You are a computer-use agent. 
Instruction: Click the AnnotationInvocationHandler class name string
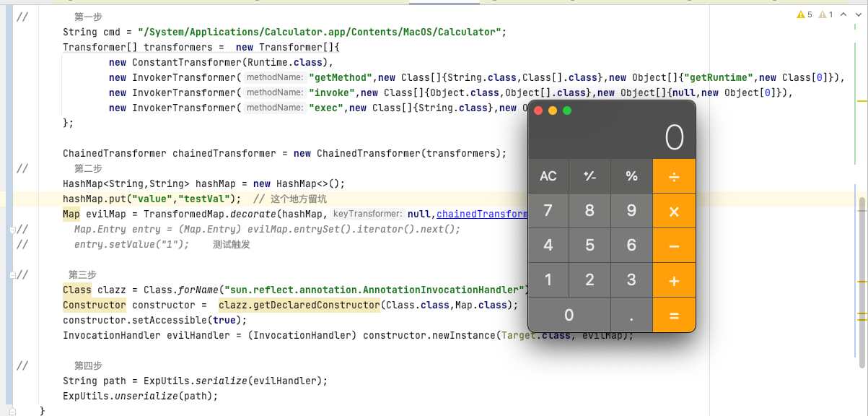pos(374,290)
